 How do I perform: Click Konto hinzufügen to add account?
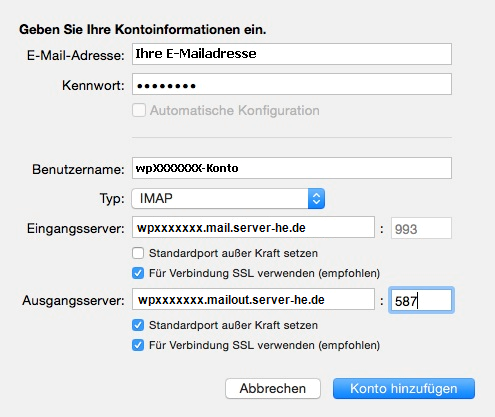pos(404,388)
